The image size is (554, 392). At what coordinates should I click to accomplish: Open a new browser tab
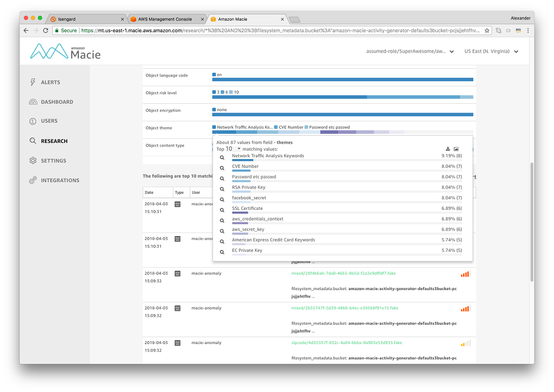coord(295,19)
